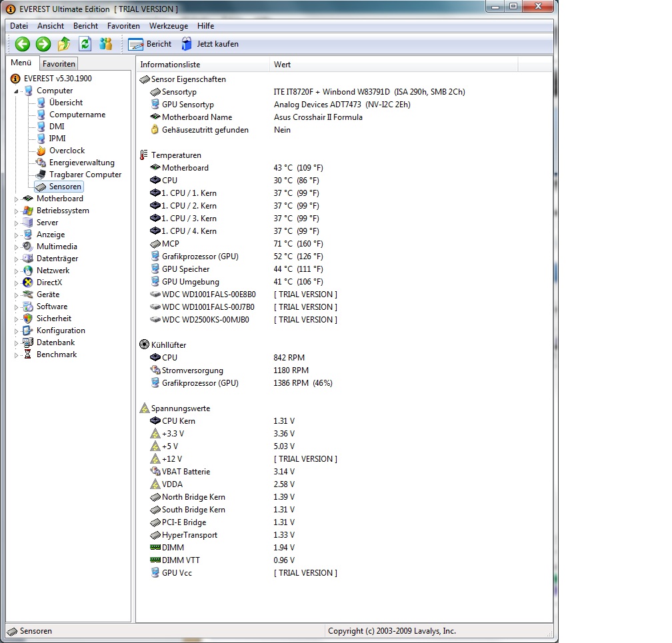Image resolution: width=672 pixels, height=643 pixels.
Task: Select the EVEREST v5.30.1900 root icon
Action: point(15,79)
